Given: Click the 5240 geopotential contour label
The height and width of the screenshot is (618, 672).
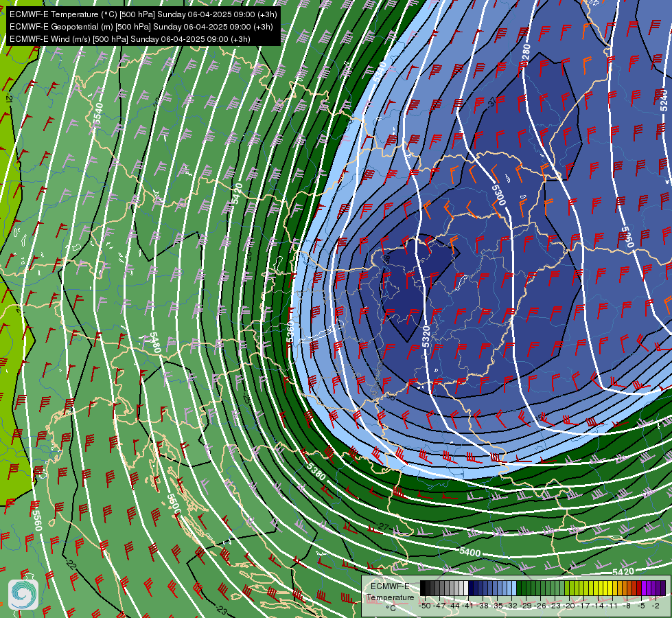Looking at the screenshot, I should click(x=664, y=100).
